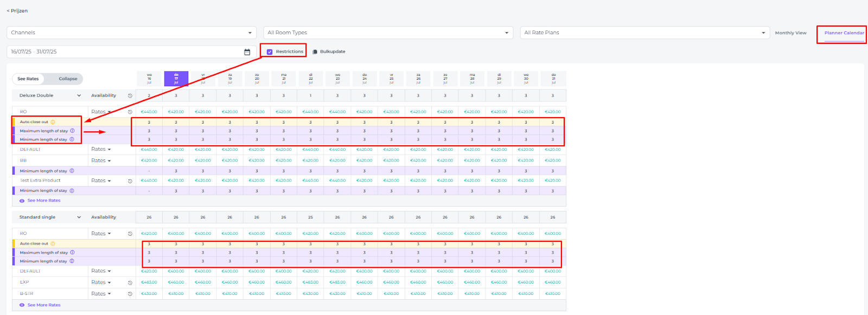Open Rates dropdown on Deluxe Double RO row
Viewport: 868px width, 315px height.
[x=101, y=112]
